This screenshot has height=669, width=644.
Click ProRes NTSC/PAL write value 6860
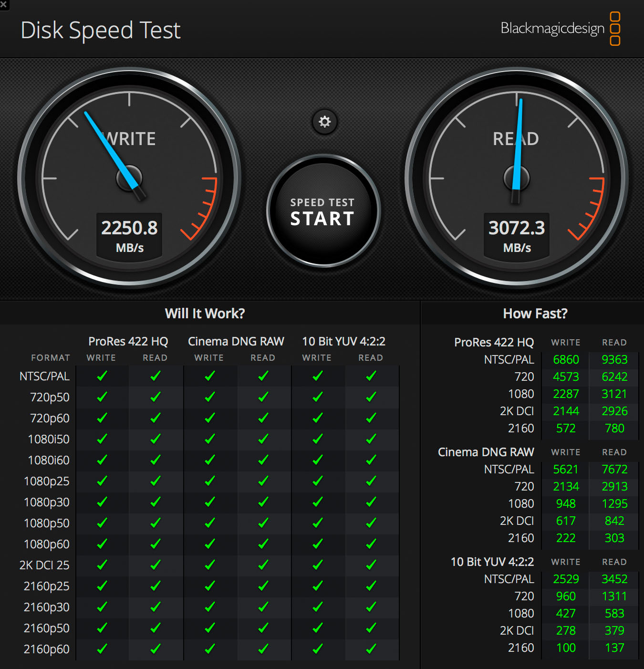coord(566,360)
